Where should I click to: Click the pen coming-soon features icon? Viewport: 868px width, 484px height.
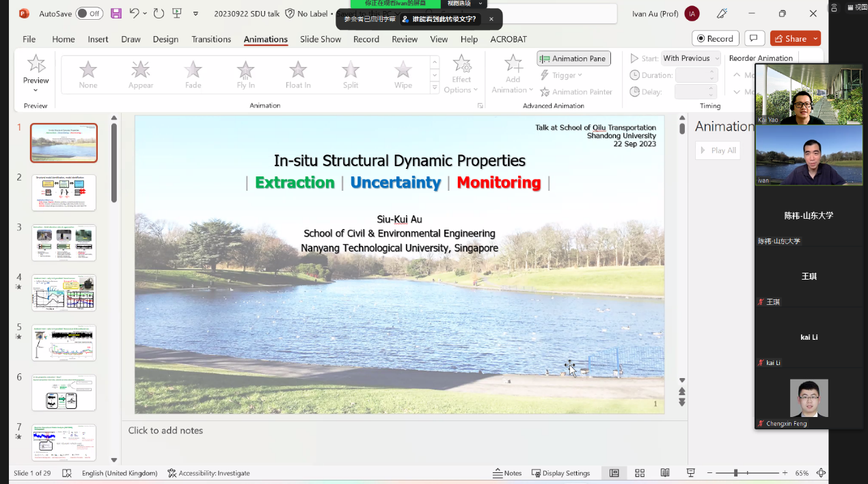722,14
